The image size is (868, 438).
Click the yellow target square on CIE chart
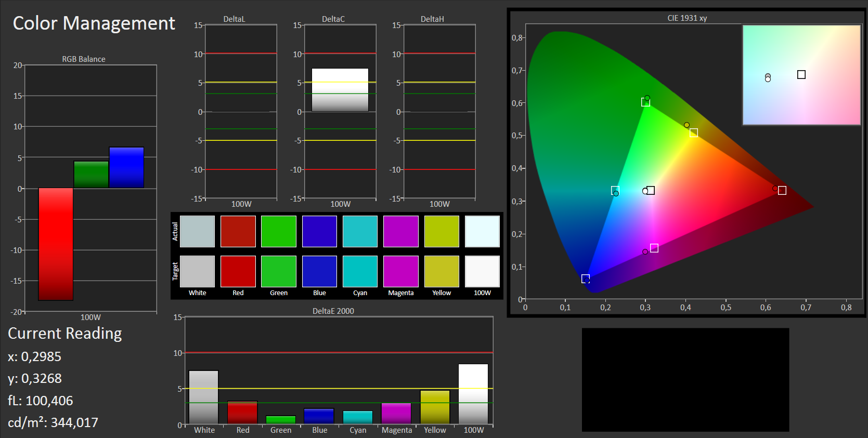[694, 133]
